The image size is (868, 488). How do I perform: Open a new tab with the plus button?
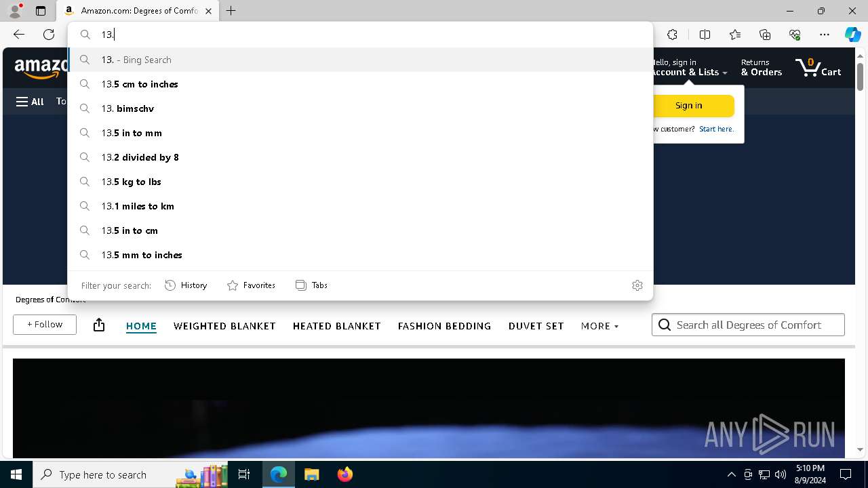pos(231,11)
